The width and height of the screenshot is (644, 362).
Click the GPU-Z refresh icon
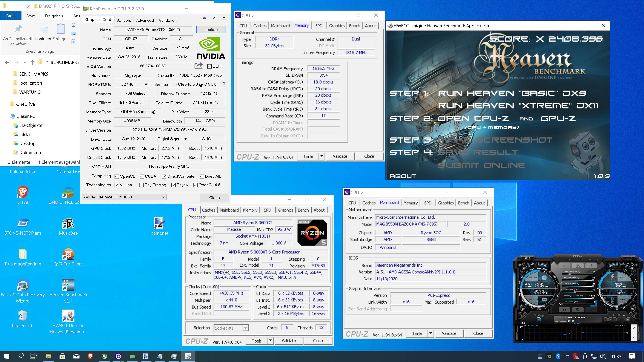pyautogui.click(x=214, y=18)
